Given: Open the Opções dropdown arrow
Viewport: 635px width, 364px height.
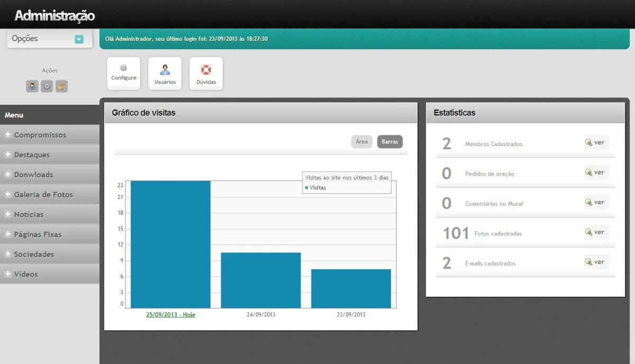Looking at the screenshot, I should point(79,39).
